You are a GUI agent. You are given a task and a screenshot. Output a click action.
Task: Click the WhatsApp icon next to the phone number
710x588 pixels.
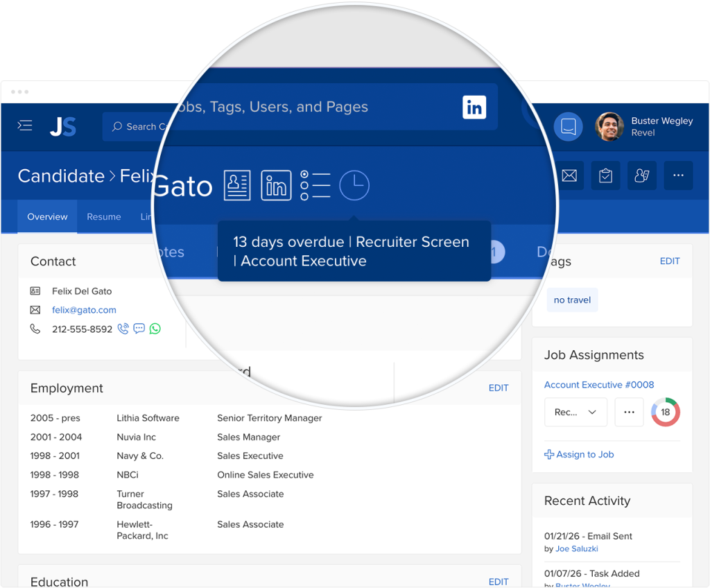click(155, 328)
